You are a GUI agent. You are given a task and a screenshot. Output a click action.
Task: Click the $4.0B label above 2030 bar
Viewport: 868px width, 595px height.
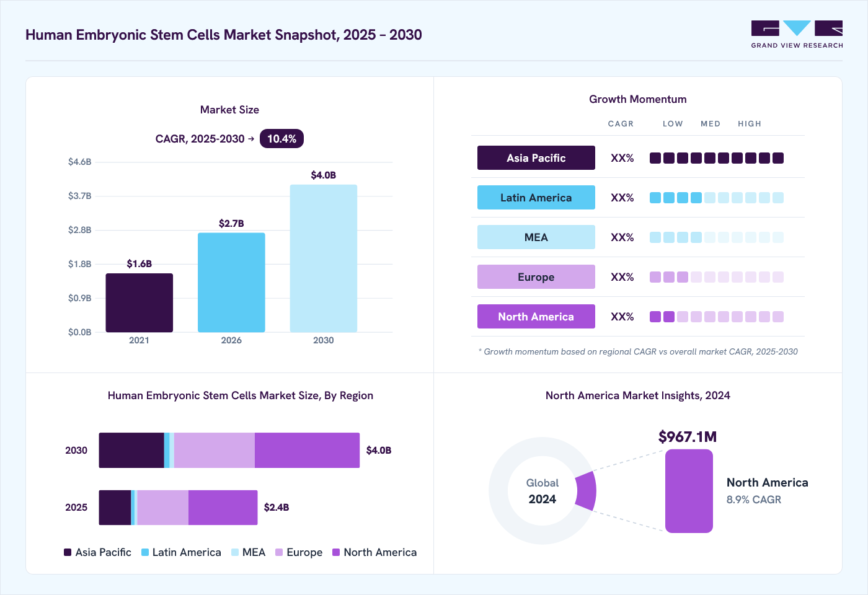click(324, 175)
